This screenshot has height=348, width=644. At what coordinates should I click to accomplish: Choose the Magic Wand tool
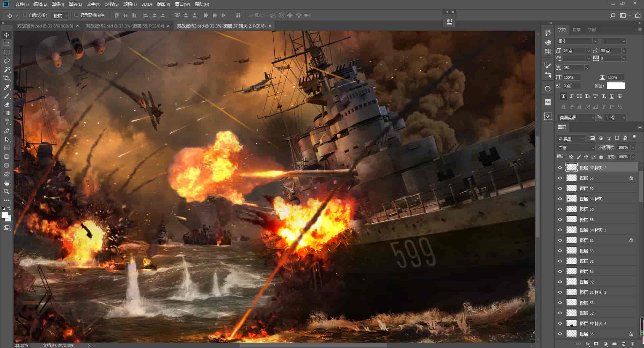6,70
